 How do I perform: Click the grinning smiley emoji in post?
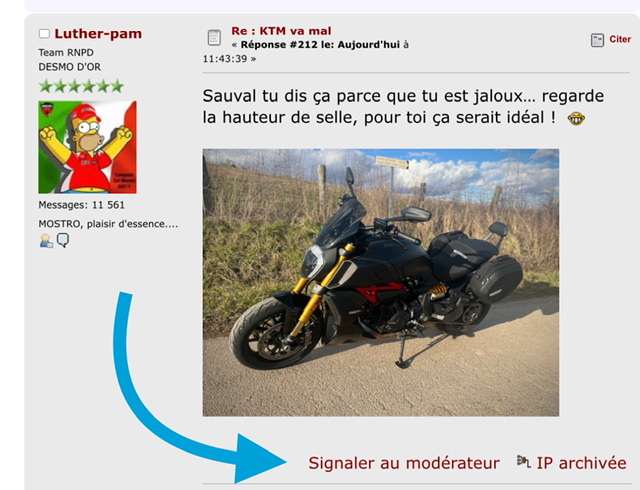coord(576,119)
